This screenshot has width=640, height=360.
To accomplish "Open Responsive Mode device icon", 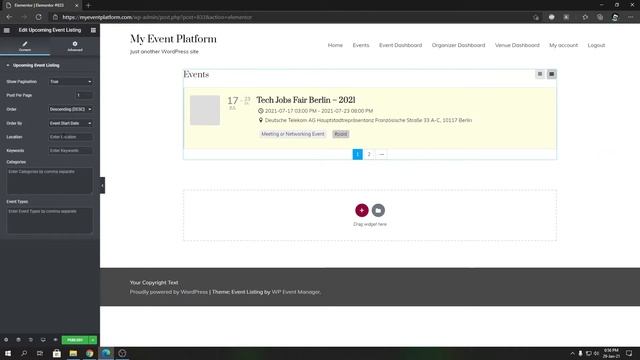I will point(43,340).
